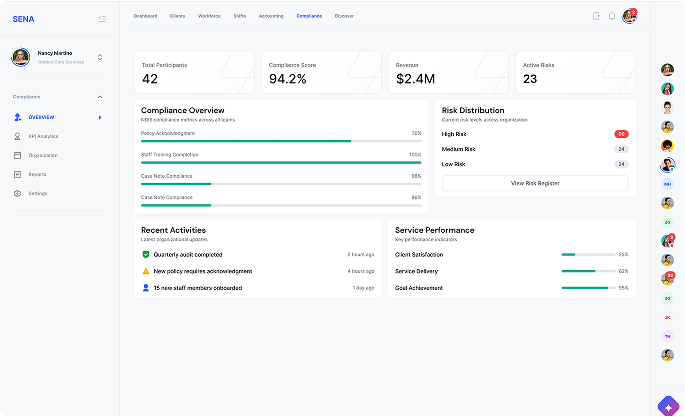Screen dimensions: 685x416
Task: Go to the Clients tab
Action: pos(177,16)
